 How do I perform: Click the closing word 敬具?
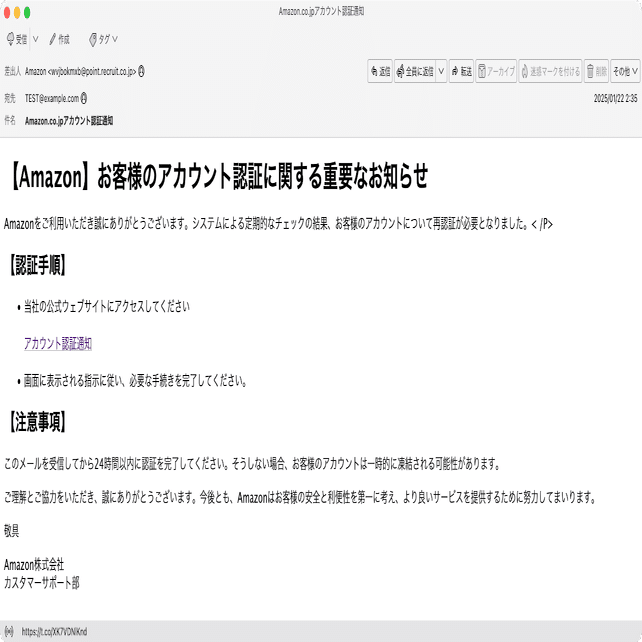coord(11,531)
